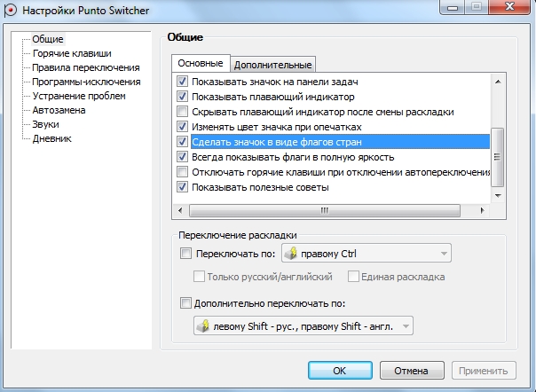Check Только русский/английский option
This screenshot has width=536, height=392.
[x=199, y=277]
